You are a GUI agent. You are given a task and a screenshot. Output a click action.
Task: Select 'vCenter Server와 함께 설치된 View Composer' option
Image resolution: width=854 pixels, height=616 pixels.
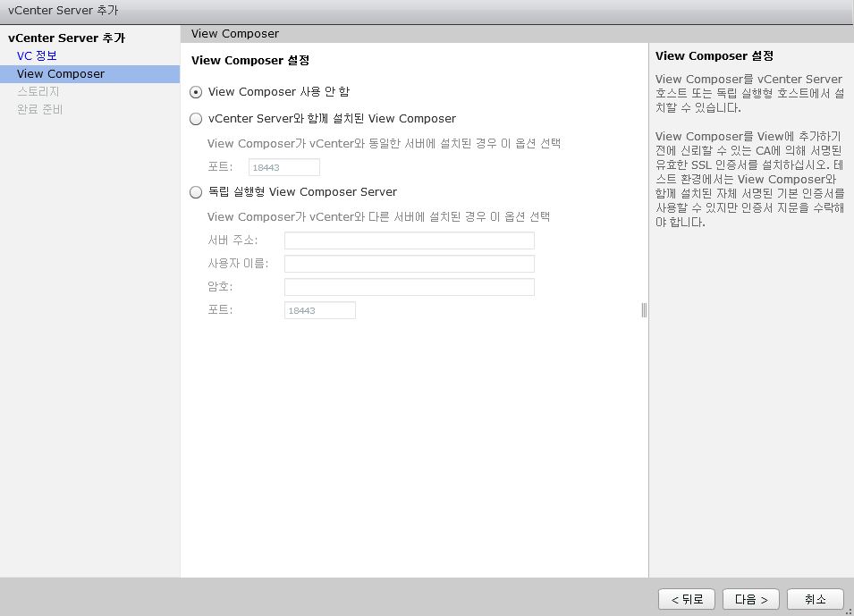(x=196, y=119)
